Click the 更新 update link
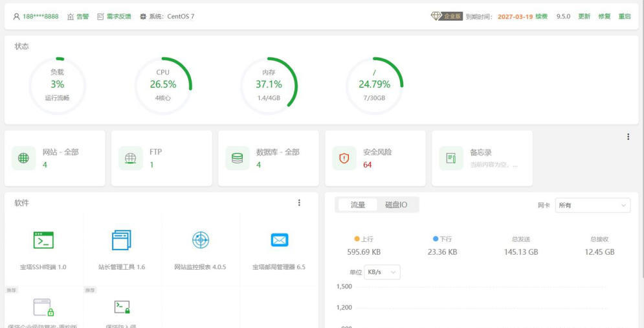Screen dimensions: 644x328 [x=584, y=16]
